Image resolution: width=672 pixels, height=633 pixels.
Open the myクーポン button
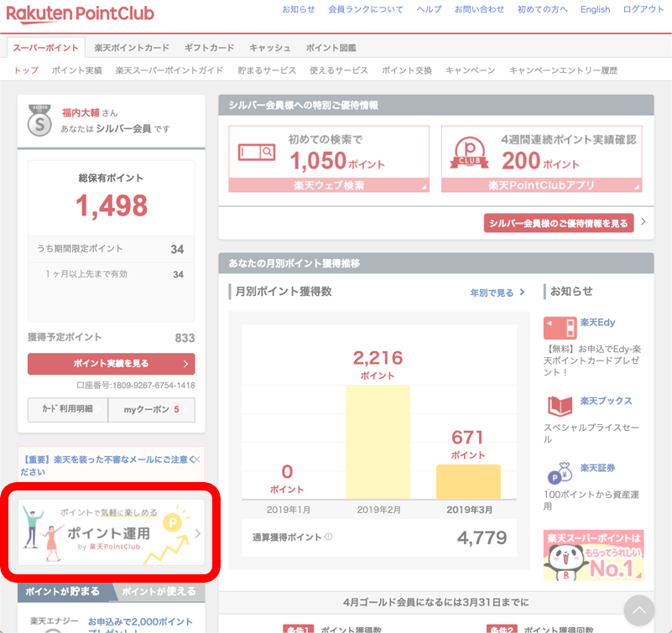(x=152, y=409)
